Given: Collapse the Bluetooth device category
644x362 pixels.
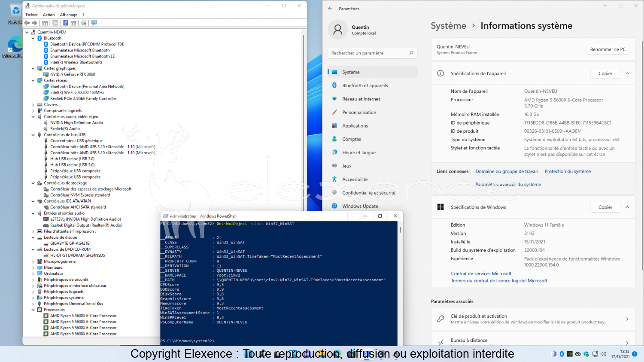Looking at the screenshot, I should (x=33, y=38).
